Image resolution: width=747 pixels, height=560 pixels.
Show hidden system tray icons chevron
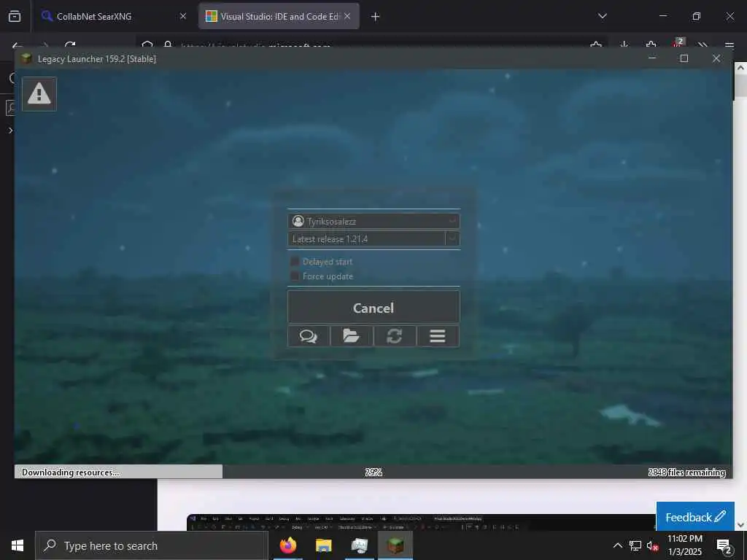[617, 545]
